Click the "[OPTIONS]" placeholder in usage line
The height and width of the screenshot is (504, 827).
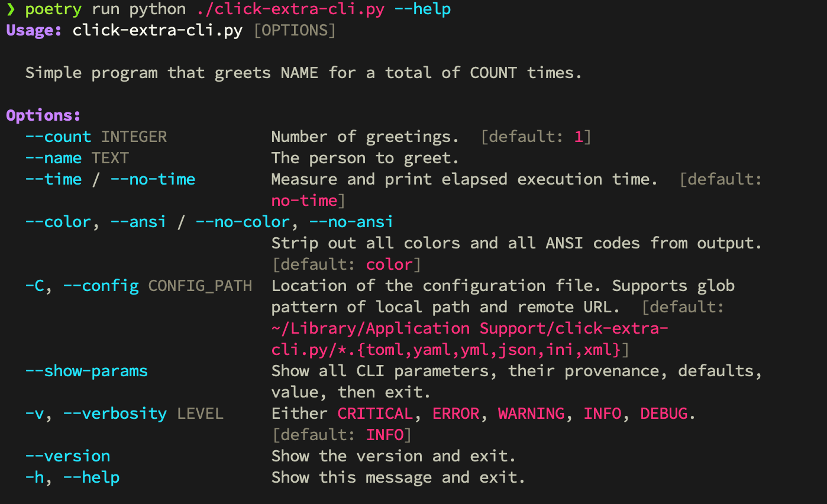pos(295,30)
